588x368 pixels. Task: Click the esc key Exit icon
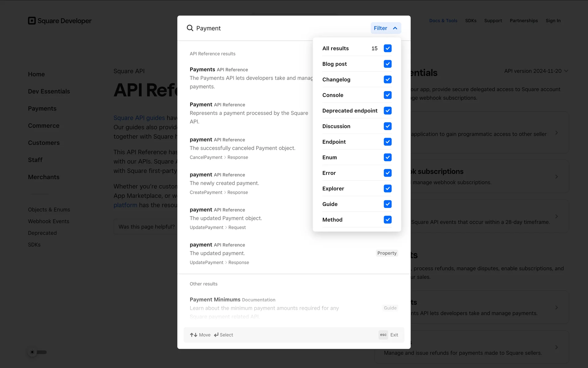383,335
